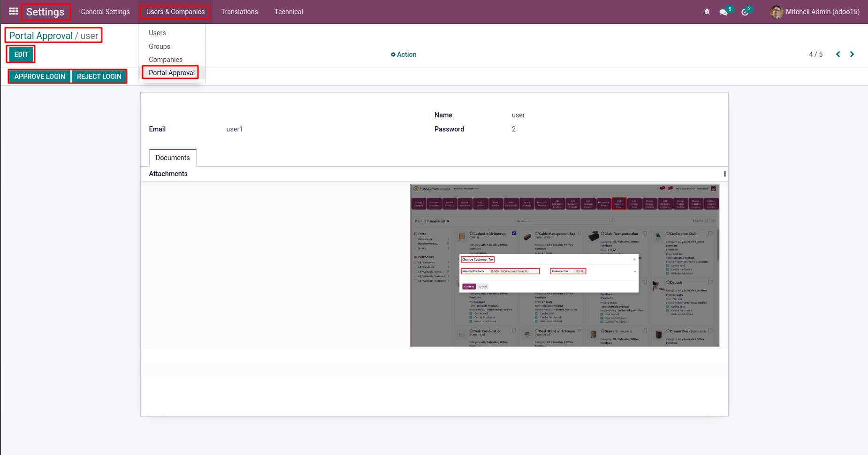Click the 4 / 5 pager counter

815,54
